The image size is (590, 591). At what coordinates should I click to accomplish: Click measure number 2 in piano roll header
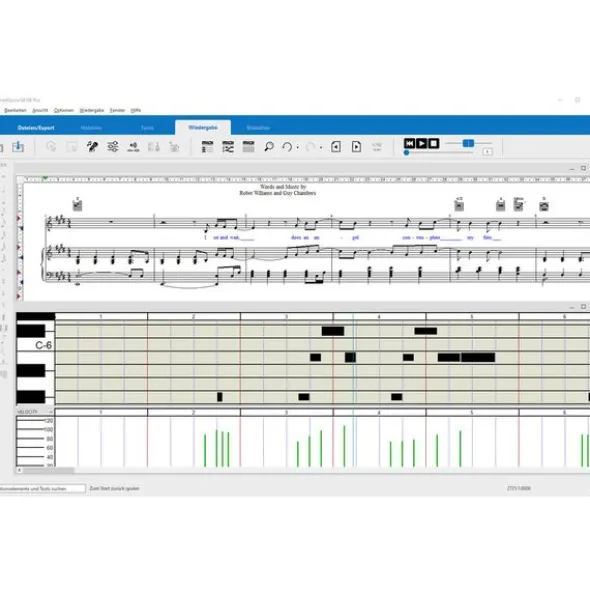tap(194, 317)
